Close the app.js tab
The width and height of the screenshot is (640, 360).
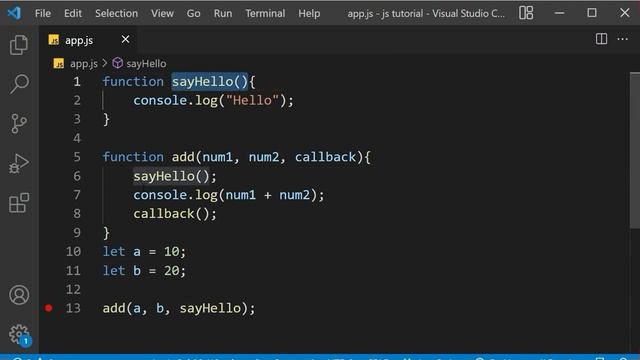click(x=125, y=39)
